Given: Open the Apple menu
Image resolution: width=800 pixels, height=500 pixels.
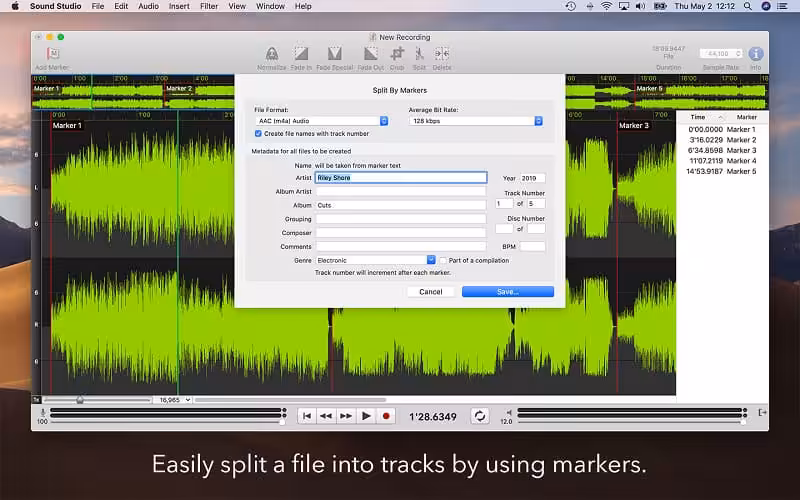Looking at the screenshot, I should 15,6.
